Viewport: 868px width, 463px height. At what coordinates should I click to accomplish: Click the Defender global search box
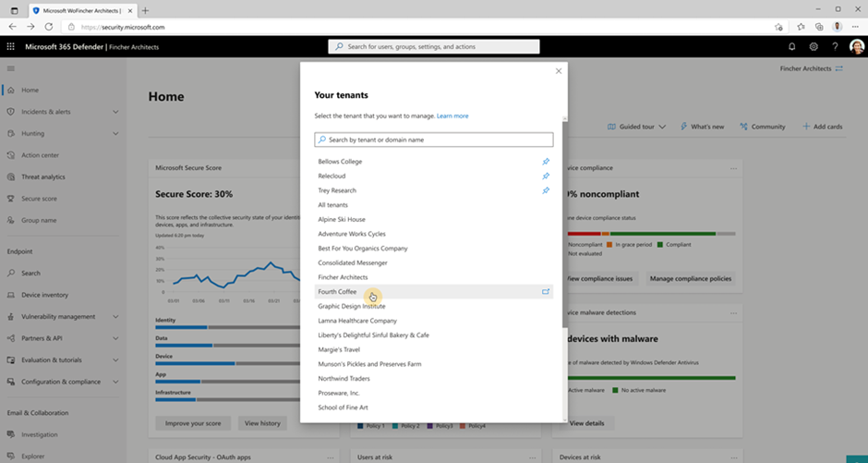coord(433,46)
